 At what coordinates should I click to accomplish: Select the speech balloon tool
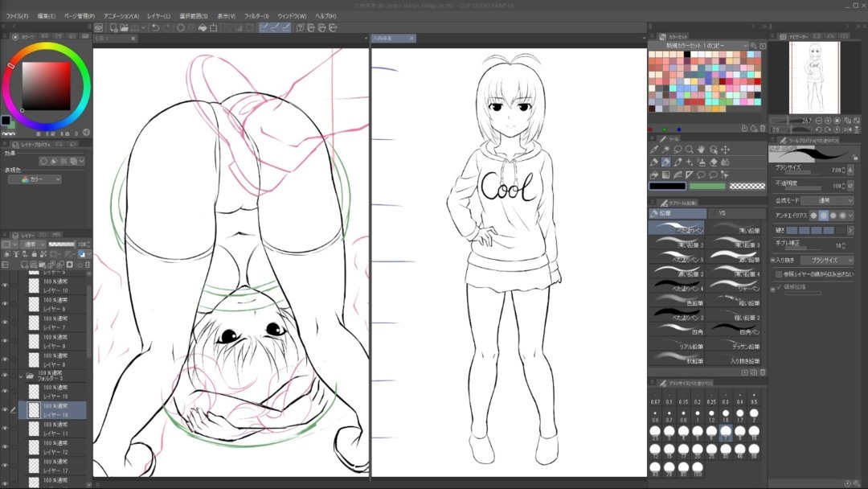tap(702, 175)
